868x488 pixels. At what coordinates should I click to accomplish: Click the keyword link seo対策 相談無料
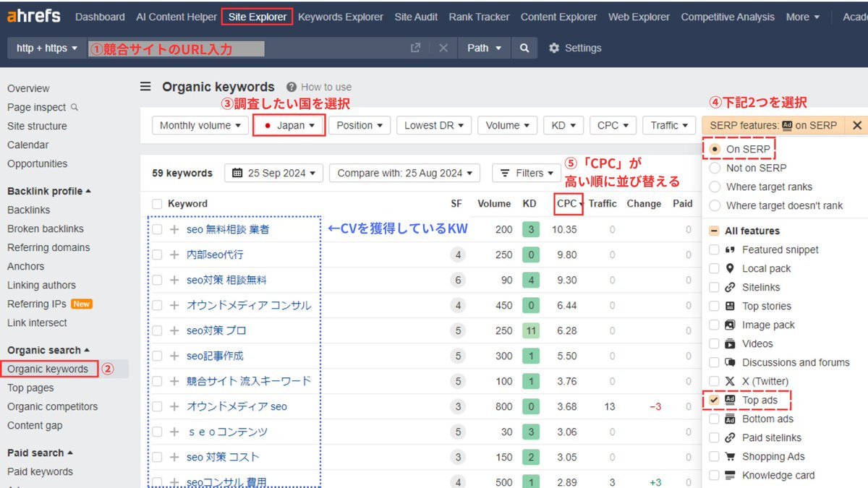226,280
